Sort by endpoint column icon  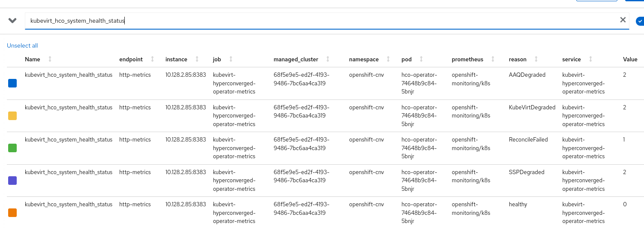pos(152,59)
